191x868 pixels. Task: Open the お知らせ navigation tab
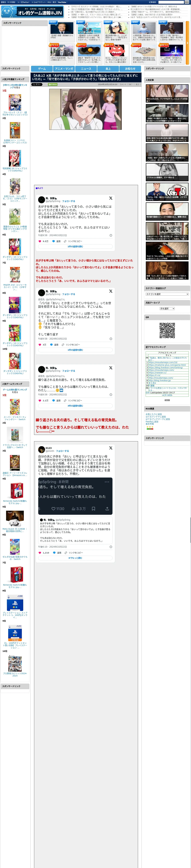(130, 69)
